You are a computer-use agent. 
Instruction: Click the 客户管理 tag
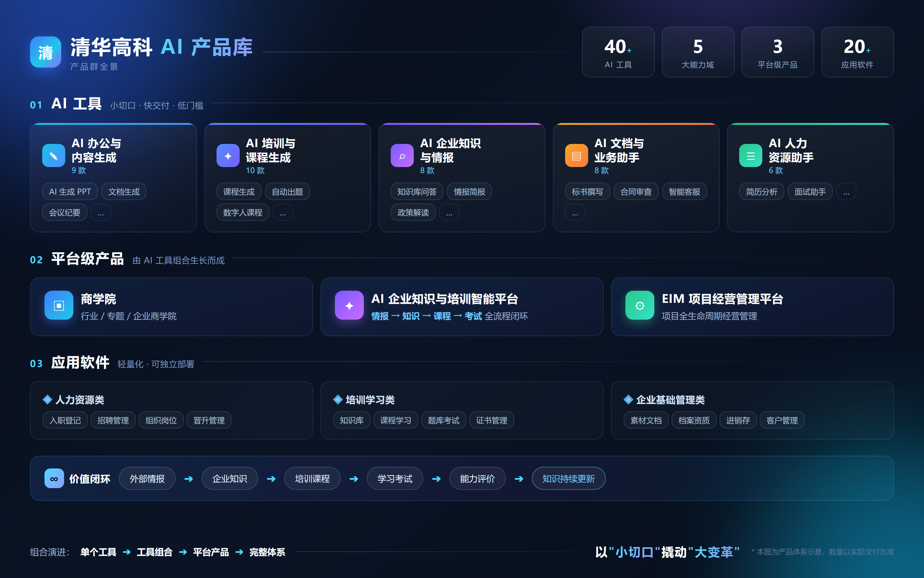click(782, 420)
